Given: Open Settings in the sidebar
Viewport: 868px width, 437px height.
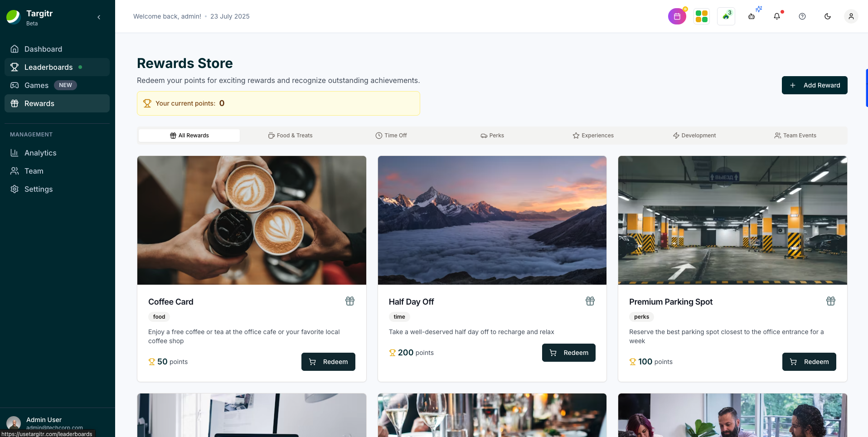Looking at the screenshot, I should 57,189.
